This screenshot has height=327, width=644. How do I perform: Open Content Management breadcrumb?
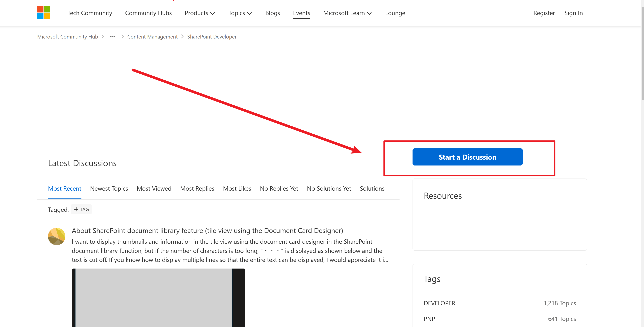[x=152, y=37]
